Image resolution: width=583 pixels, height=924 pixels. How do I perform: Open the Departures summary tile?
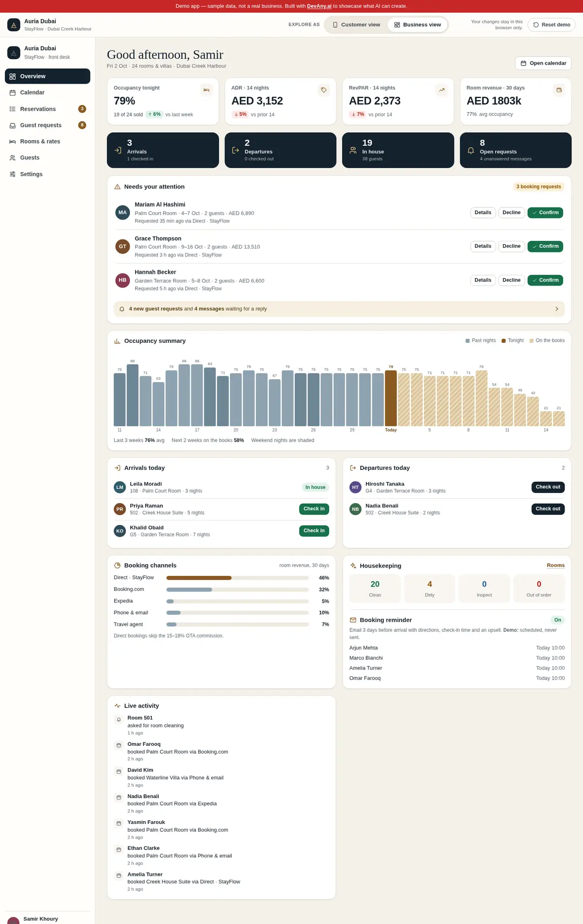280,151
